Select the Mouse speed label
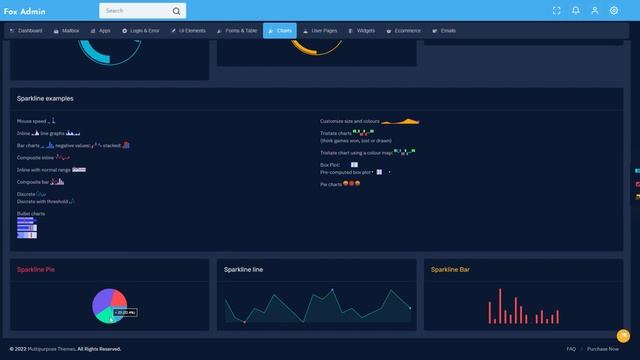The image size is (640, 360). (31, 121)
